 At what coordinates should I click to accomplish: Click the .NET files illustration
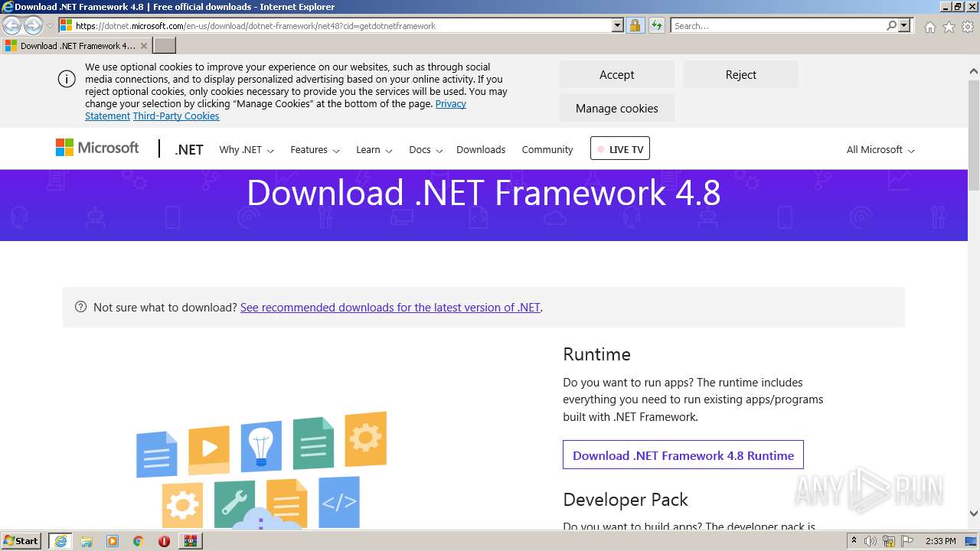(261, 470)
